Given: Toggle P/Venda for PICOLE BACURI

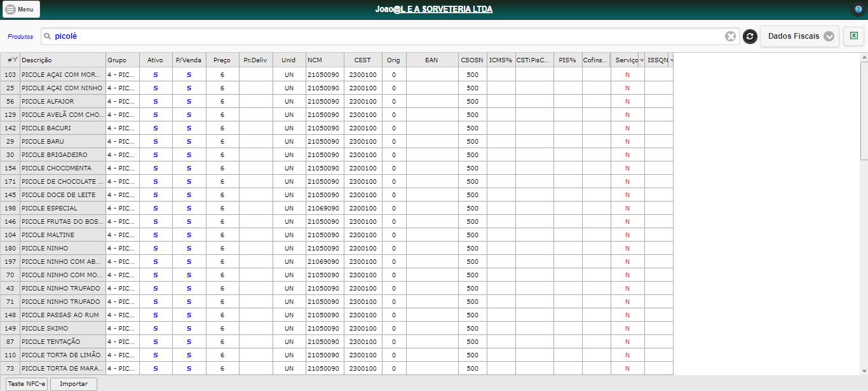Looking at the screenshot, I should [x=189, y=128].
